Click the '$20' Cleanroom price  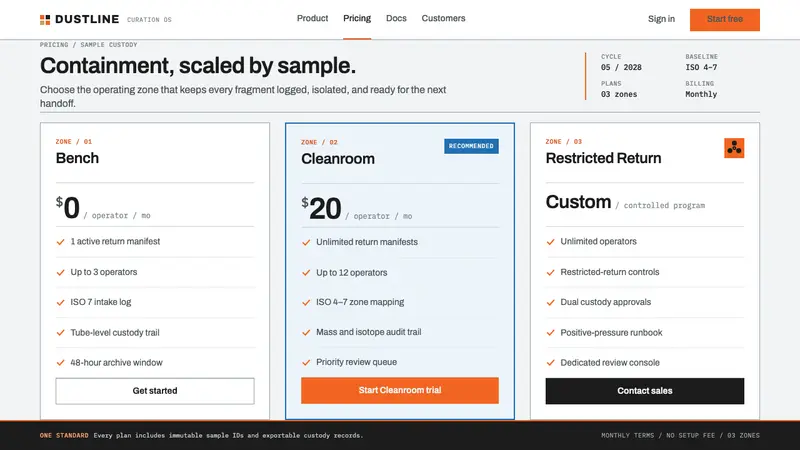pos(321,209)
